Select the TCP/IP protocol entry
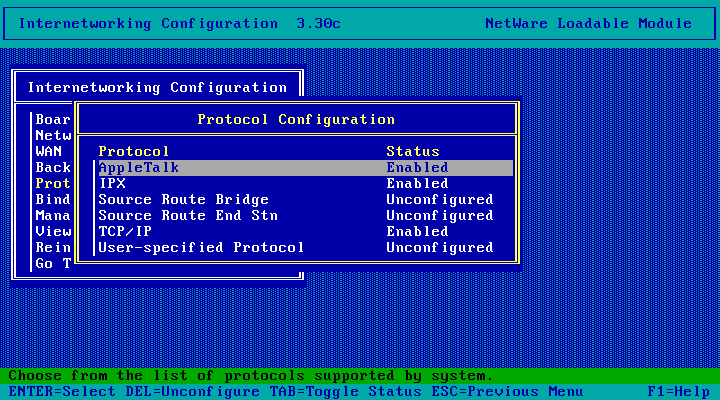Screen dimensions: 720x400 pyautogui.click(x=306, y=231)
